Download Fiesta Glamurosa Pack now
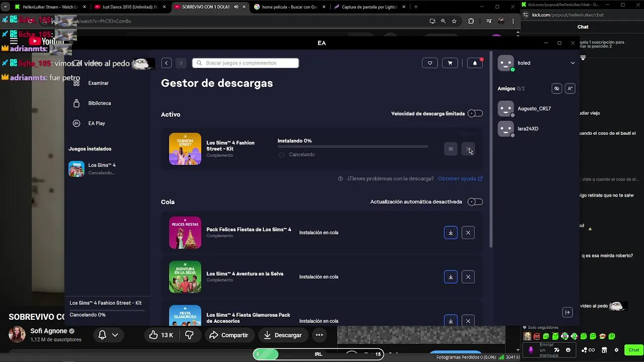 coord(451,320)
